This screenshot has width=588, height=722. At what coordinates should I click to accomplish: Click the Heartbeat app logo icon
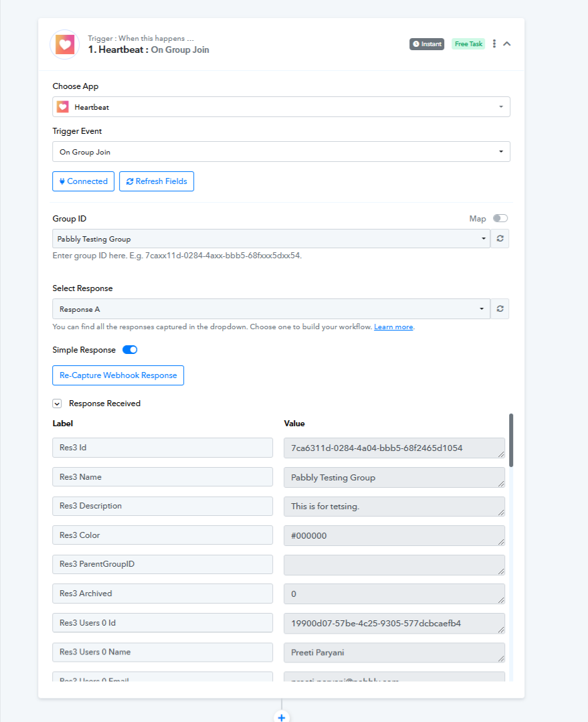[65, 45]
